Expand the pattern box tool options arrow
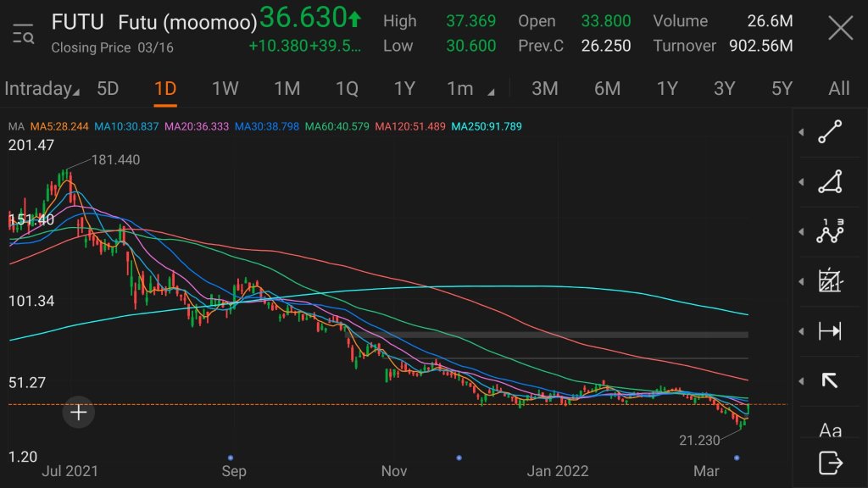The height and width of the screenshot is (488, 868). pos(802,281)
